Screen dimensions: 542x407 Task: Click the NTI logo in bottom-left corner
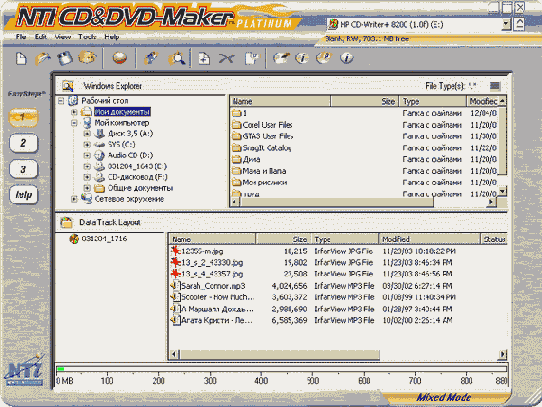[x=24, y=370]
